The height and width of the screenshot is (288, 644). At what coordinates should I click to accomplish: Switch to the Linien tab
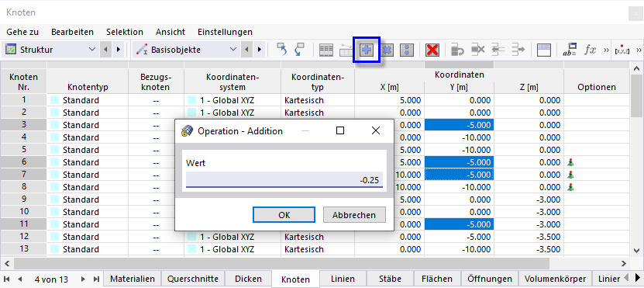pyautogui.click(x=343, y=279)
